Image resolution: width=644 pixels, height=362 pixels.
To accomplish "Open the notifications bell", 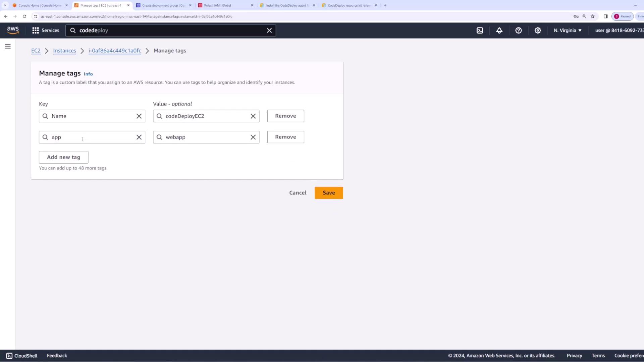I will pos(499,31).
